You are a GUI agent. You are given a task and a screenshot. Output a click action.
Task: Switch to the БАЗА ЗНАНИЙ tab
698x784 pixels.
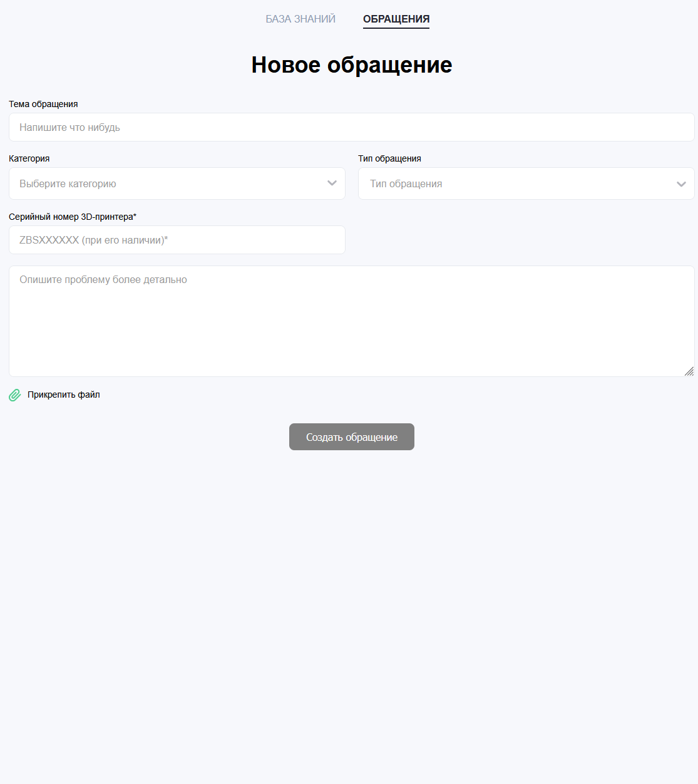pyautogui.click(x=300, y=19)
